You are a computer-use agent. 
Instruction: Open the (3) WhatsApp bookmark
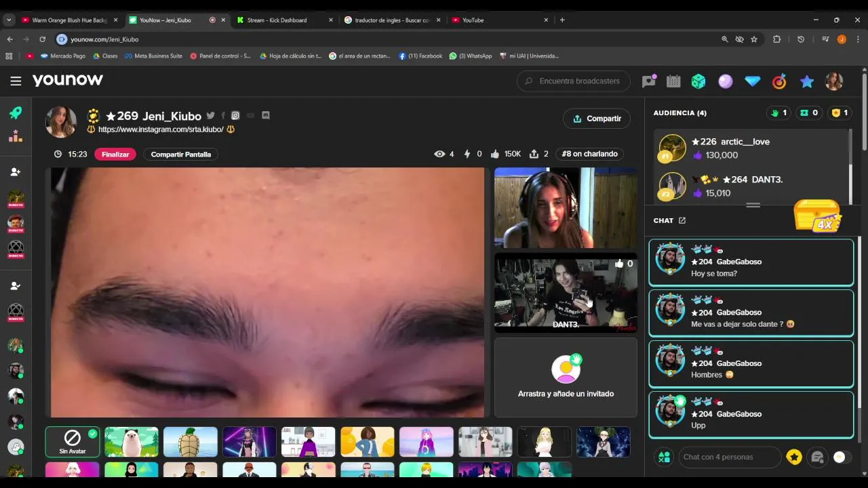471,56
